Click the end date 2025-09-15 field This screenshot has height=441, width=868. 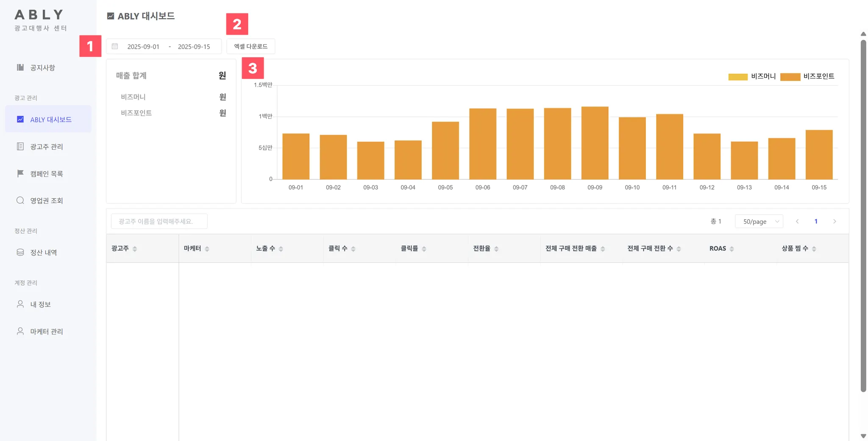[194, 47]
